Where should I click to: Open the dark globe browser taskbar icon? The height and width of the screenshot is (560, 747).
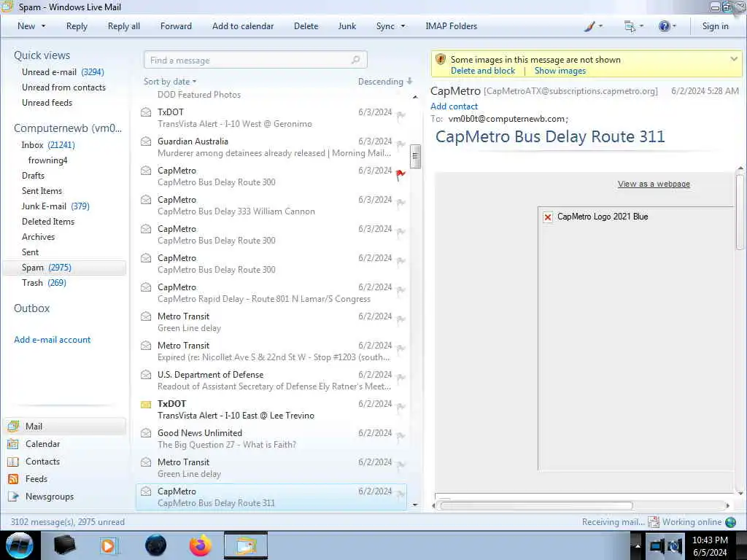pyautogui.click(x=156, y=545)
